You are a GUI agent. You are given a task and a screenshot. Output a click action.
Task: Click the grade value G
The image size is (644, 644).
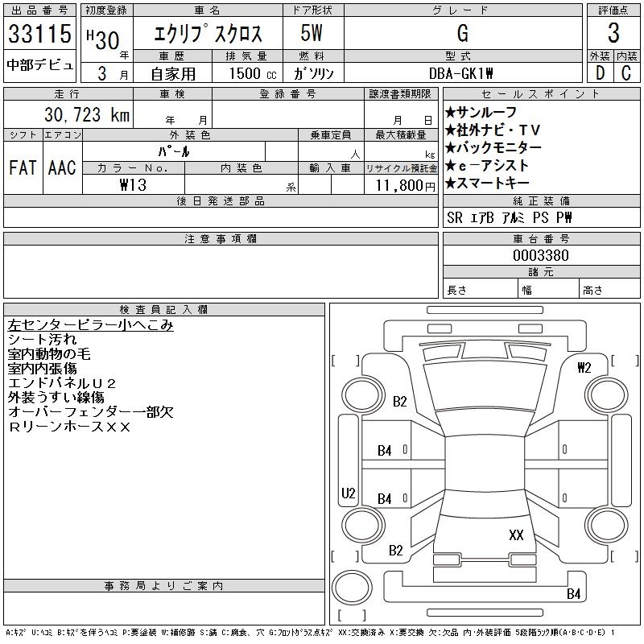(x=462, y=33)
